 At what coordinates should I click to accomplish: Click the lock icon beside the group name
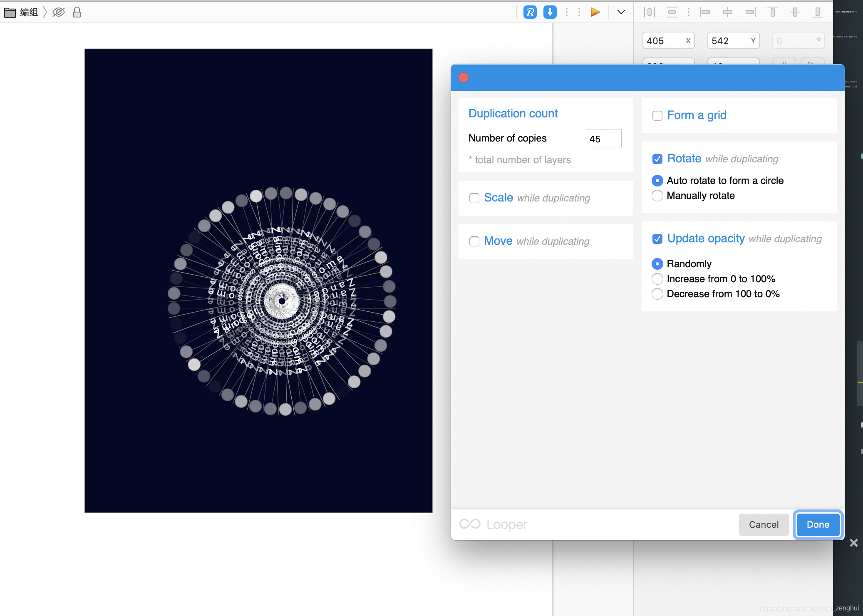point(77,12)
